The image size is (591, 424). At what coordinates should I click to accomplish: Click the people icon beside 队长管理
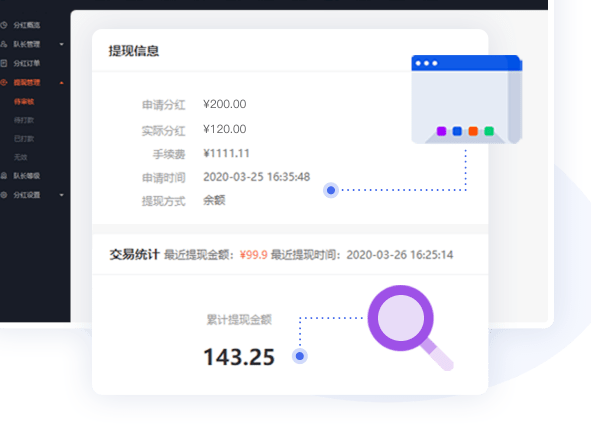point(4,44)
